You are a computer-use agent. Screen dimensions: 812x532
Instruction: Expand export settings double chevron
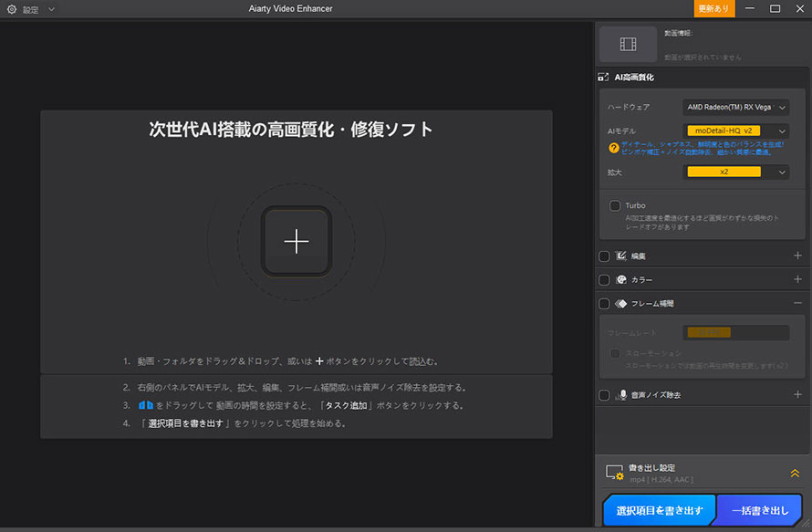[x=795, y=473]
